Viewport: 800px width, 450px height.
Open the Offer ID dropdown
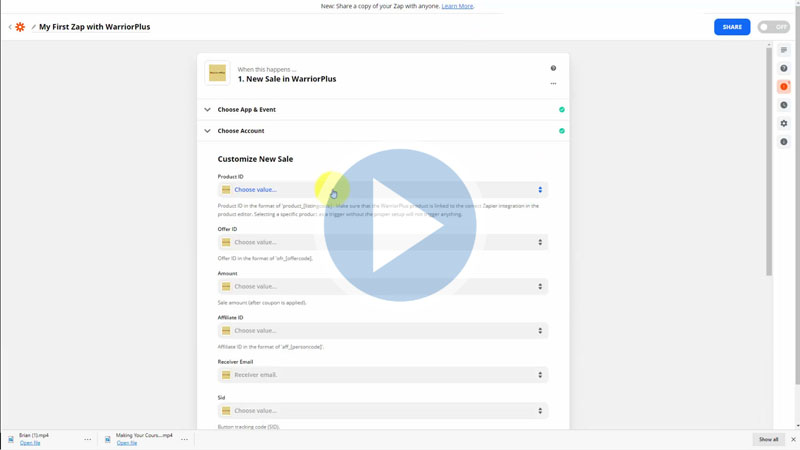click(x=383, y=242)
